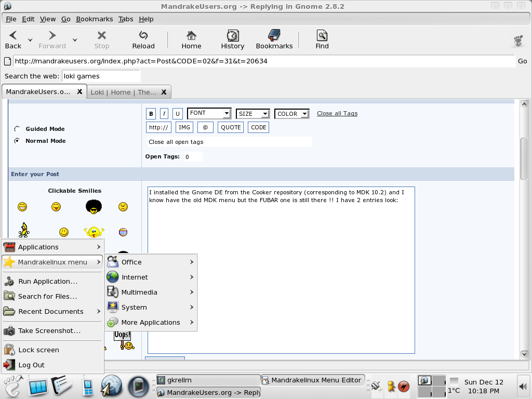Open Bookmarks from the toolbar
This screenshot has height=399, width=532.
point(274,40)
